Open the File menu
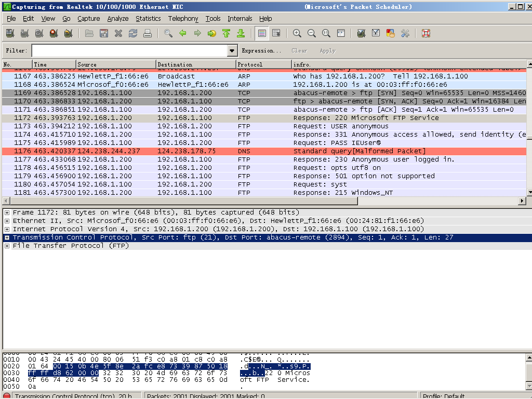The image size is (532, 399). click(x=11, y=19)
